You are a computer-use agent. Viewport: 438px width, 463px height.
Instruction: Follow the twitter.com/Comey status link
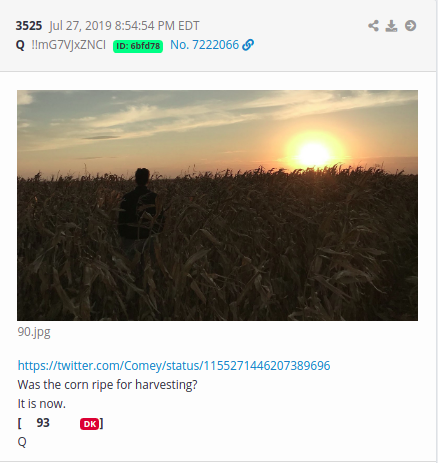coord(174,366)
